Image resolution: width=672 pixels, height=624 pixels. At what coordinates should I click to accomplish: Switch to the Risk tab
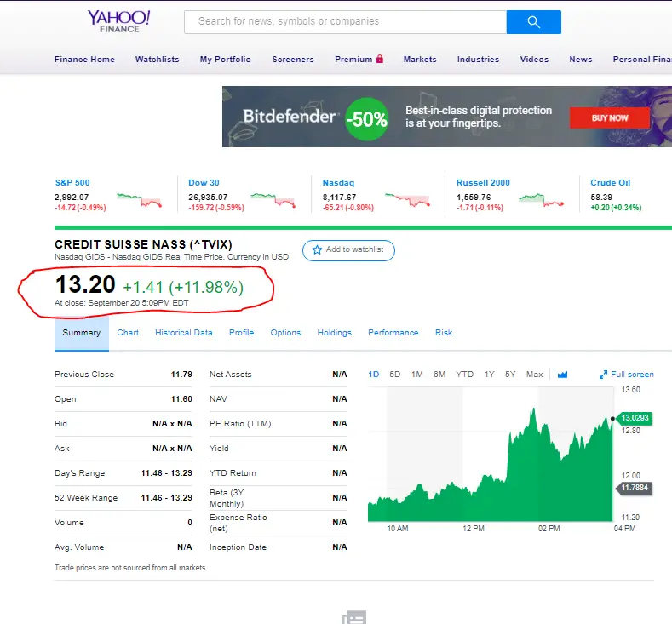(444, 333)
